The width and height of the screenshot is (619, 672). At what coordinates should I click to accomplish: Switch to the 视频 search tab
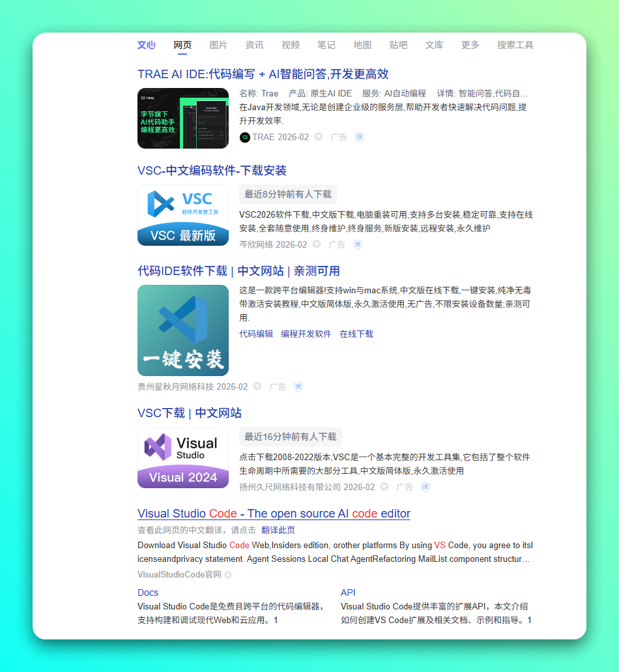pos(291,45)
